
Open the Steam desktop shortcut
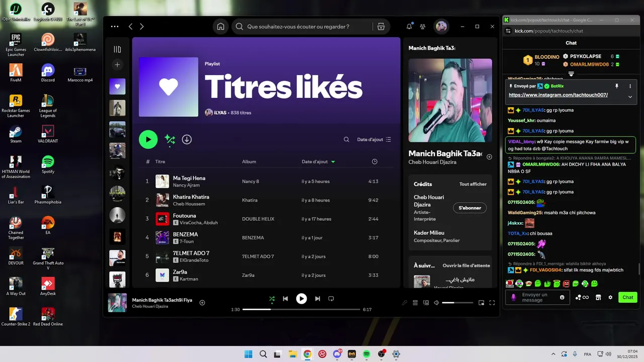pyautogui.click(x=16, y=134)
